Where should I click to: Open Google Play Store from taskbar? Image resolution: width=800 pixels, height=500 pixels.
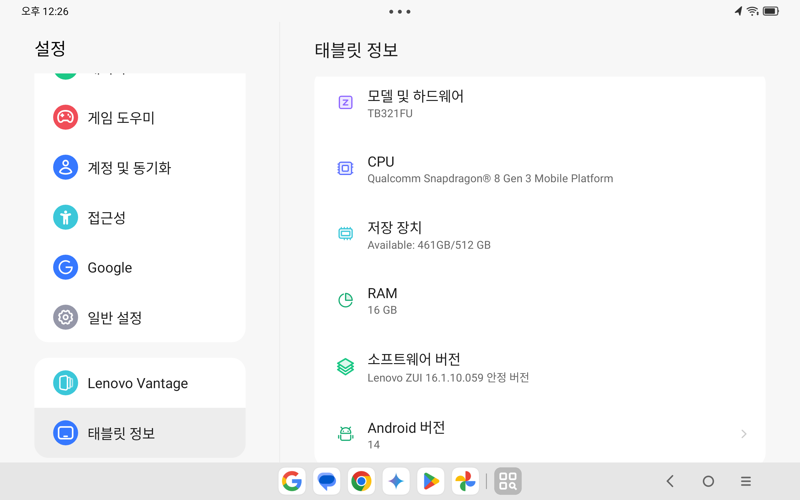431,481
